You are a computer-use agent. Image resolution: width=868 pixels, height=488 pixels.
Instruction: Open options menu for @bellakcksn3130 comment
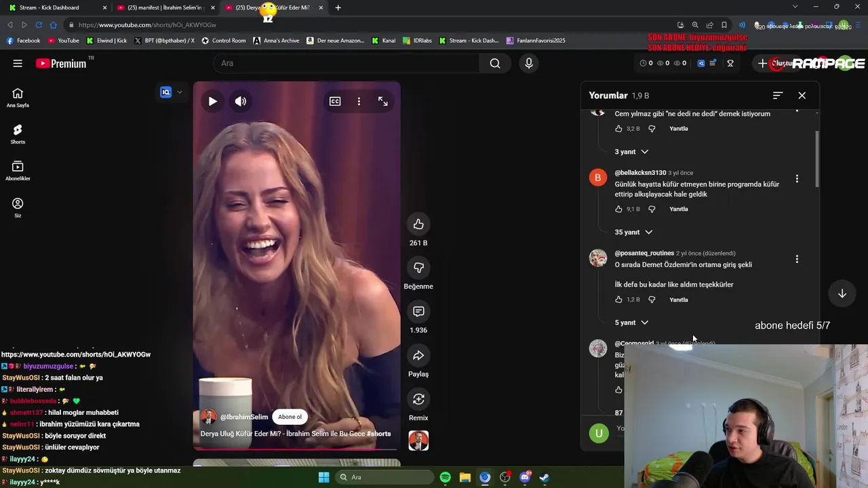pyautogui.click(x=797, y=179)
